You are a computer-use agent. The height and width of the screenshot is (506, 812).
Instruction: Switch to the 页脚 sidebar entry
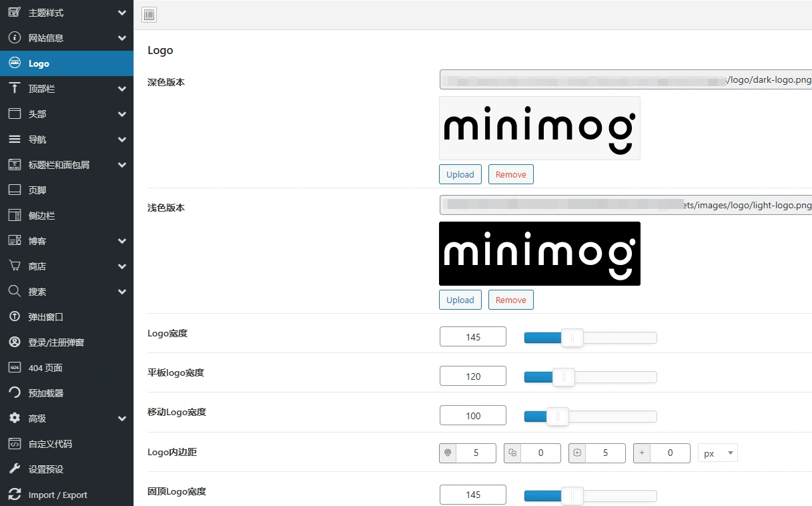[37, 190]
